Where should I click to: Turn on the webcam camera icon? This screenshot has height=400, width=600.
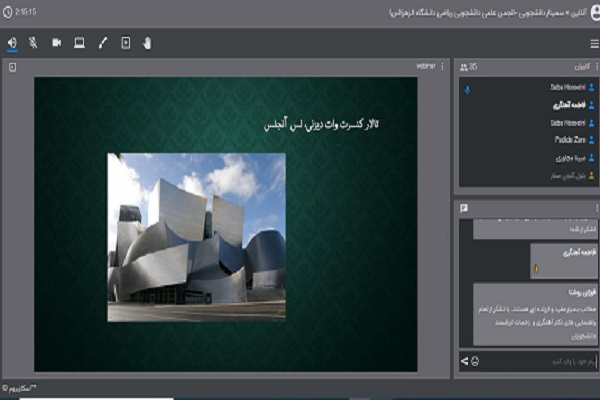(x=57, y=42)
